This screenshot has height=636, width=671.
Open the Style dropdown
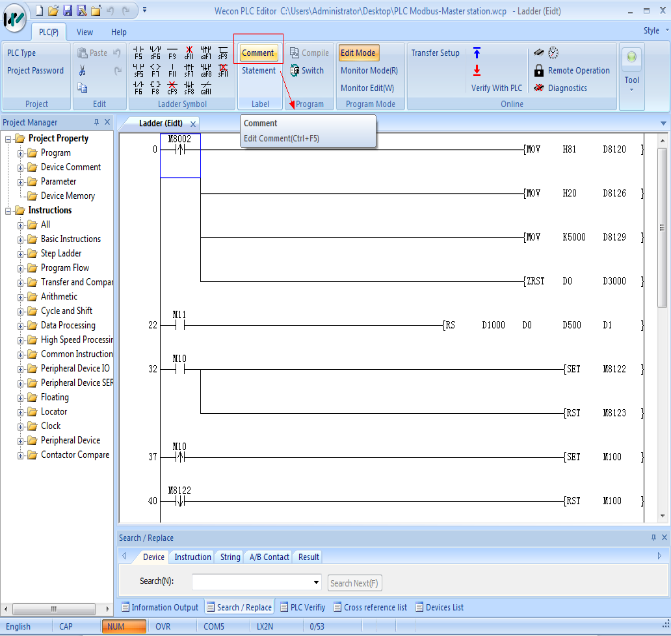coord(656,30)
